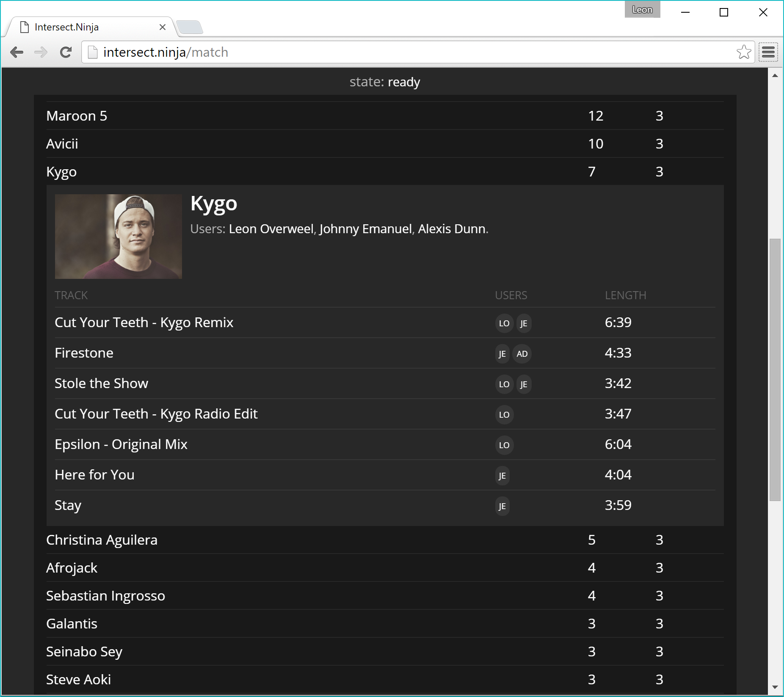Expand the Galantis artist row
784x697 pixels.
click(x=385, y=623)
